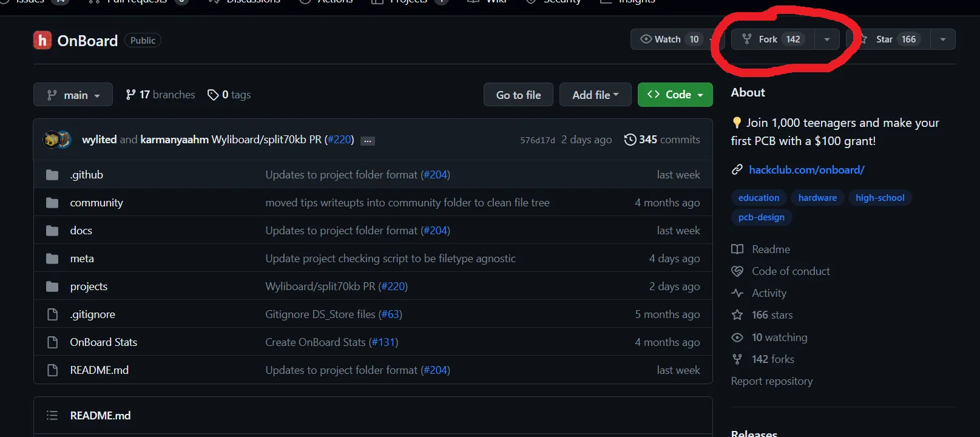Select the pcb-design topic tag
The width and height of the screenshot is (980, 437).
761,217
